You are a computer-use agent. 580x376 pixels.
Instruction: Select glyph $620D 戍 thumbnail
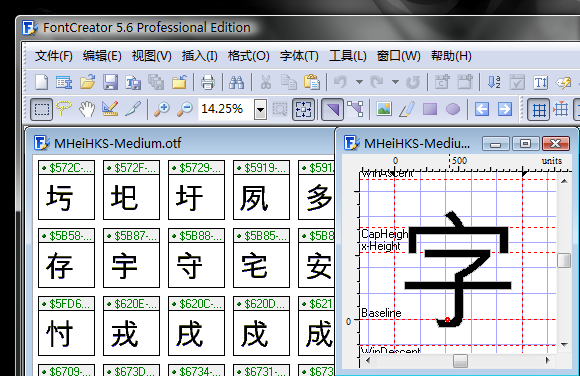262,326
